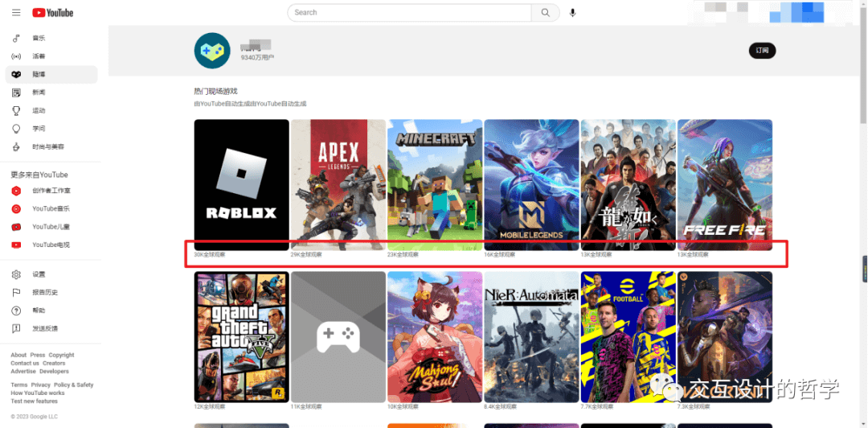Open the 新闻 news category

click(x=51, y=93)
